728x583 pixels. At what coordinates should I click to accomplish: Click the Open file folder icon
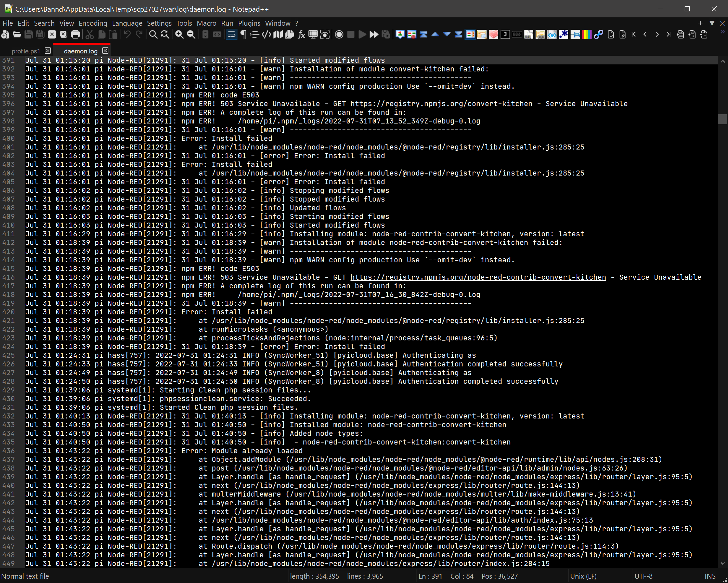[17, 34]
